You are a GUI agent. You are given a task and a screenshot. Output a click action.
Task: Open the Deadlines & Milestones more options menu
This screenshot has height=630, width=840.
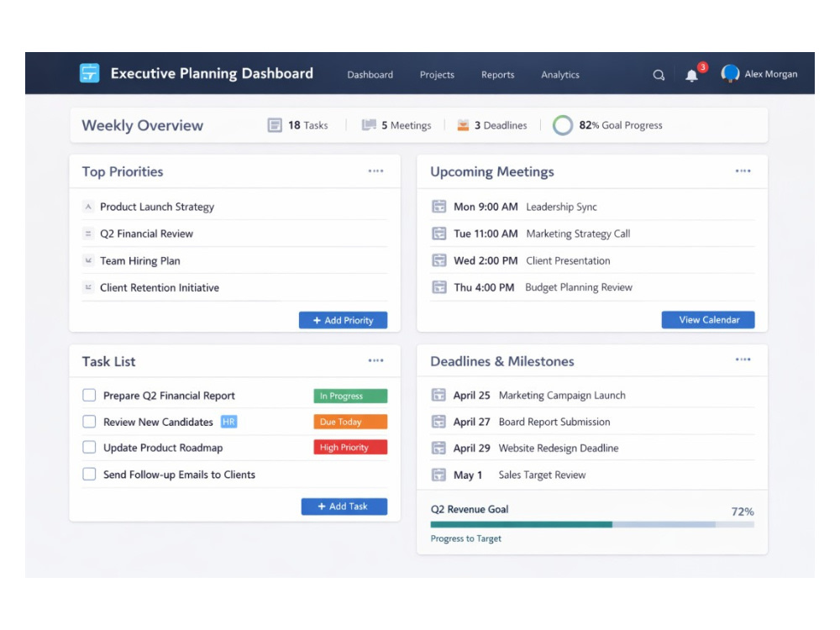click(x=743, y=360)
